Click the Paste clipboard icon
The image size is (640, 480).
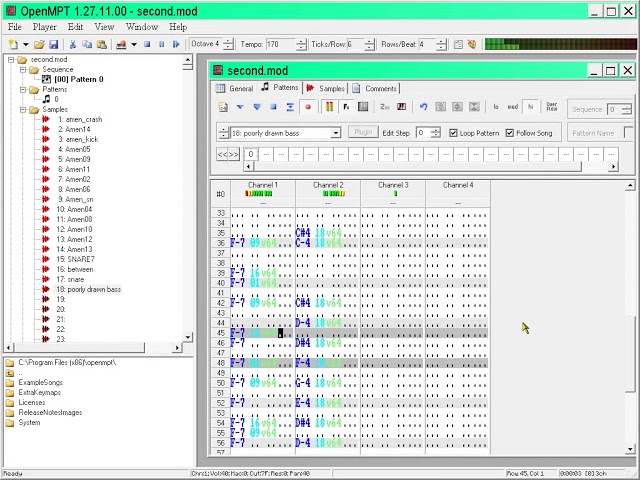coord(102,44)
